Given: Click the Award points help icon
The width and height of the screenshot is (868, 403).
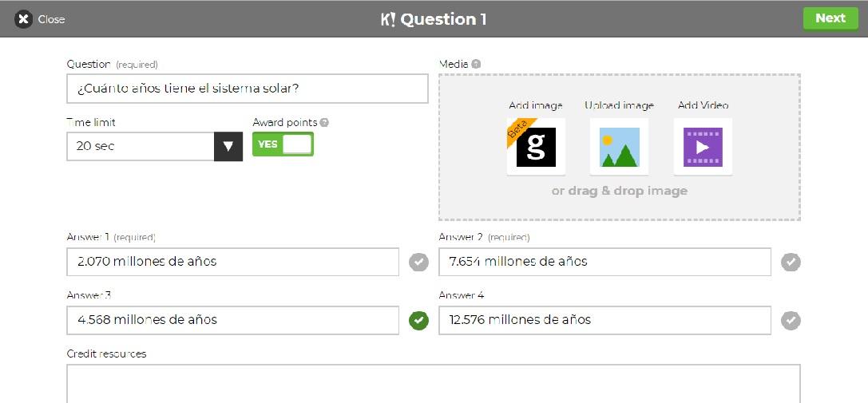Looking at the screenshot, I should coord(324,123).
